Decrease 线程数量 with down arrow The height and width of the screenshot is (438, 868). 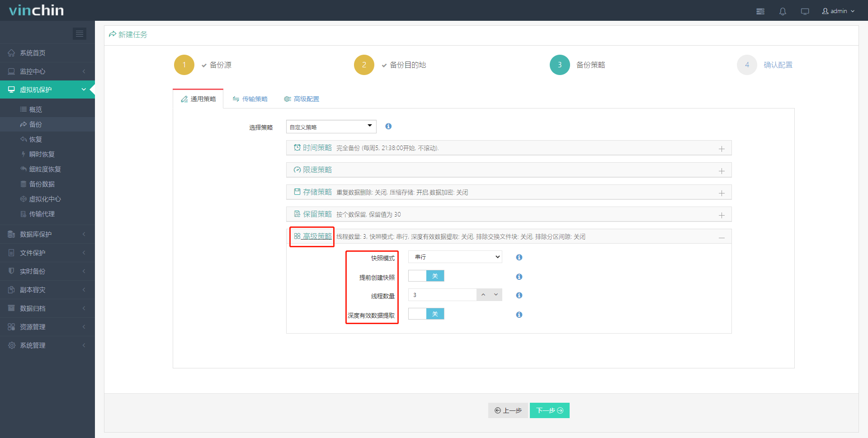(x=496, y=295)
